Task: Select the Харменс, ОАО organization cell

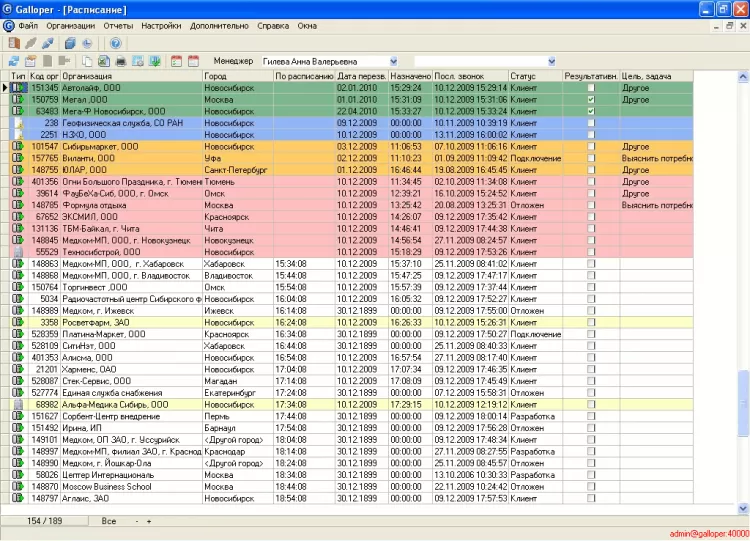Action: [132, 369]
